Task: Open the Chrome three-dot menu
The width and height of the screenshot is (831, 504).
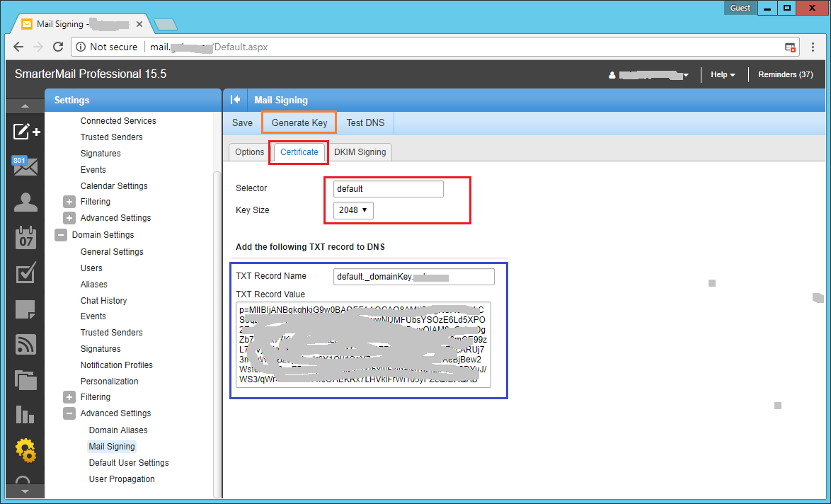Action: [813, 47]
